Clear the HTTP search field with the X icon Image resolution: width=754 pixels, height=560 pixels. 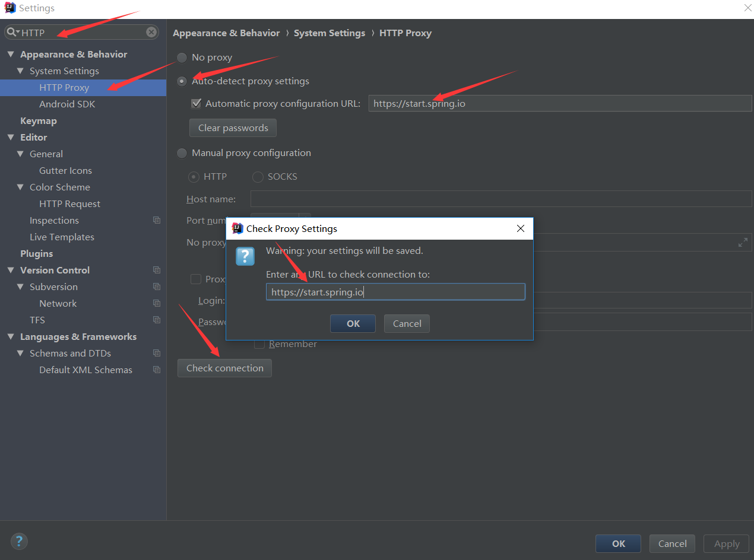[x=151, y=32]
